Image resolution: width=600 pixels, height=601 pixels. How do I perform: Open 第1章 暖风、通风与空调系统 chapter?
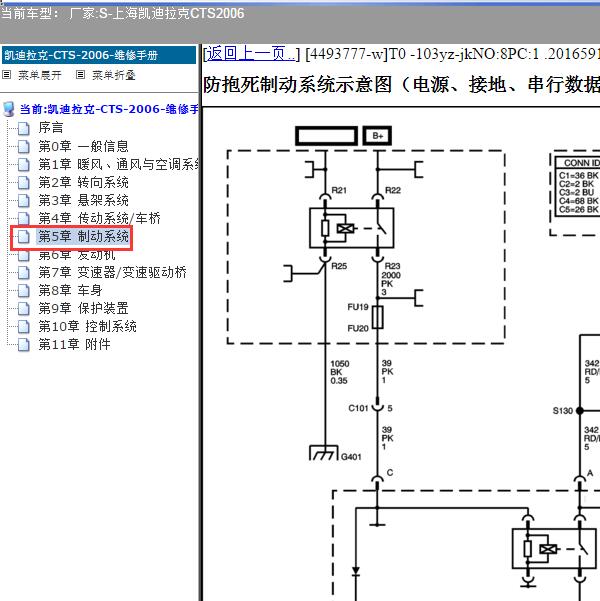point(118,164)
